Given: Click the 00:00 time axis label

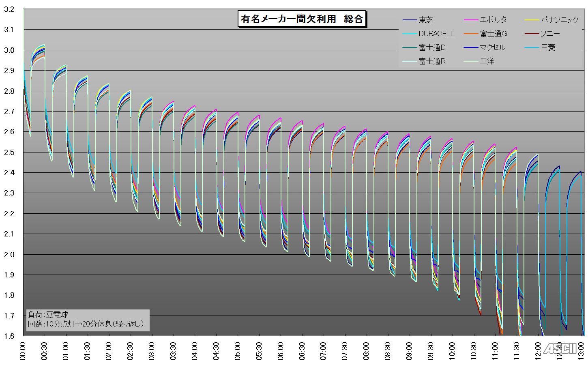Looking at the screenshot, I should click(x=23, y=351).
